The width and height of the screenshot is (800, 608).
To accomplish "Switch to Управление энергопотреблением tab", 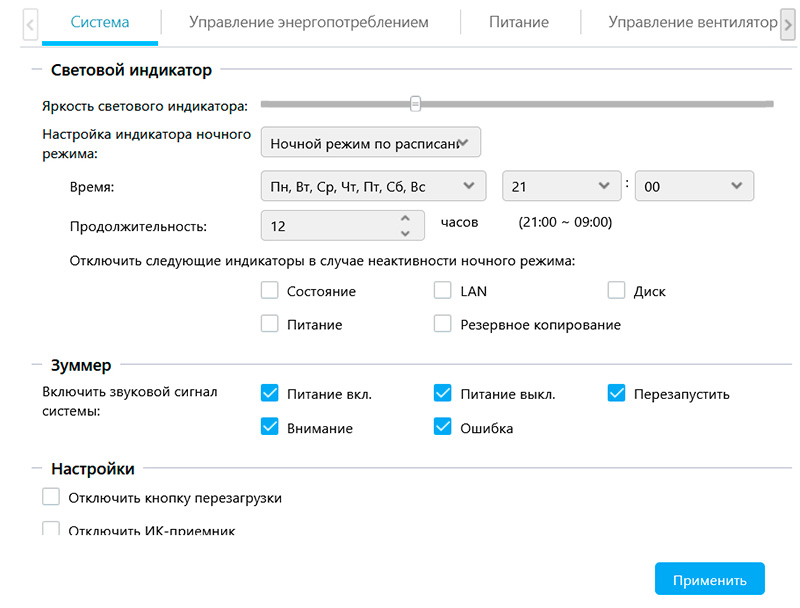I will pos(309,21).
